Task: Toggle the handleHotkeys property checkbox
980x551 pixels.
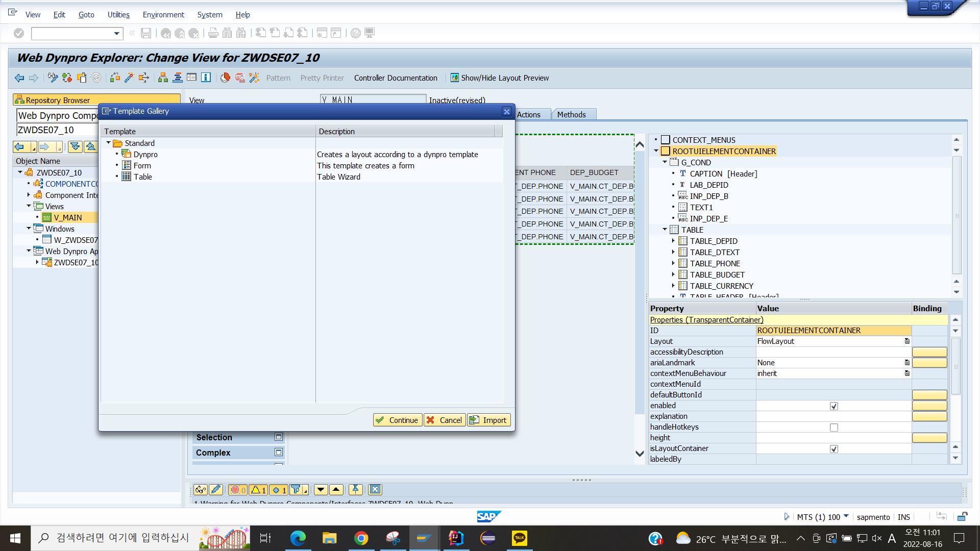Action: coord(834,428)
